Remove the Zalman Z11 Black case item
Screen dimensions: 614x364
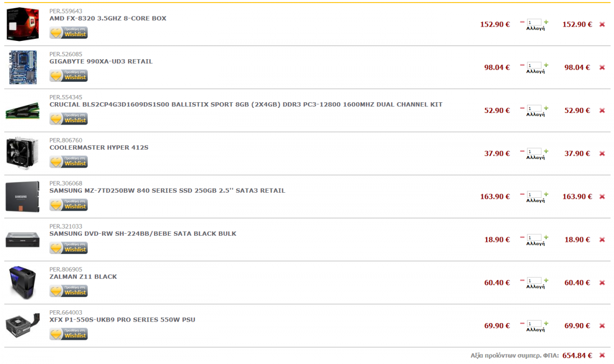coord(602,283)
